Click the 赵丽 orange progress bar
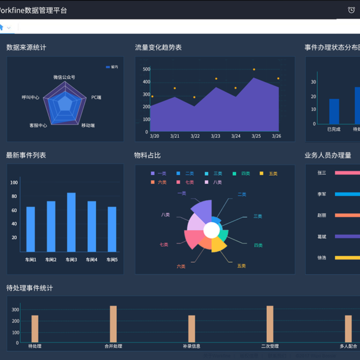The width and height of the screenshot is (360, 360). (x=347, y=215)
